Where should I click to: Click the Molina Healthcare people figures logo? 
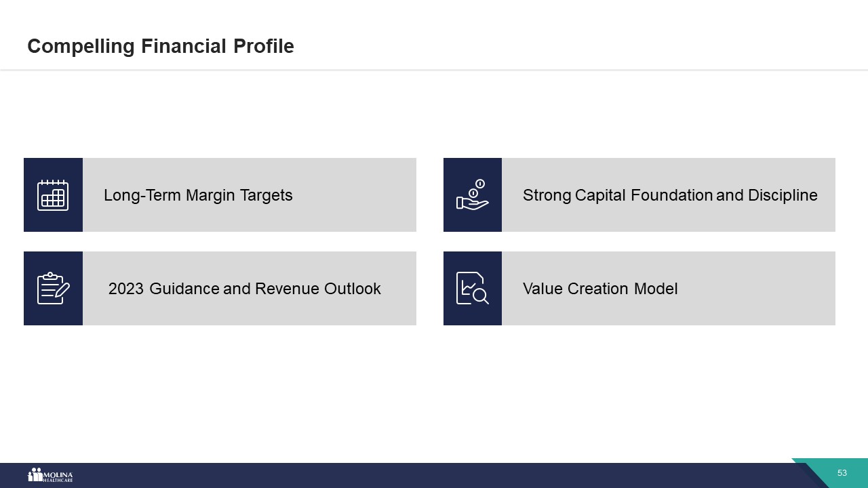[x=35, y=474]
